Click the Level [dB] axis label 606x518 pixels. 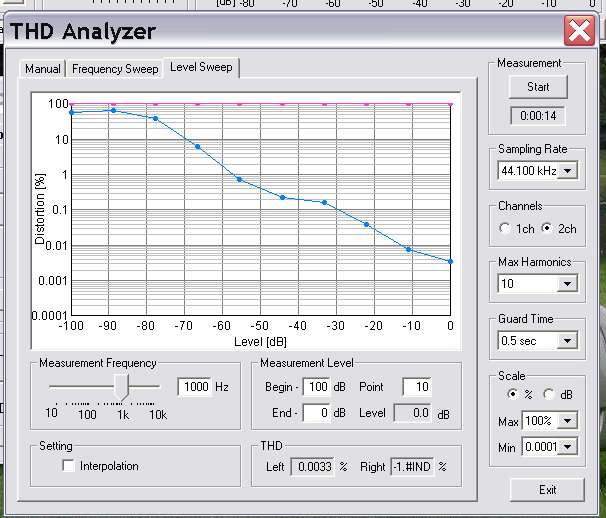click(x=260, y=342)
